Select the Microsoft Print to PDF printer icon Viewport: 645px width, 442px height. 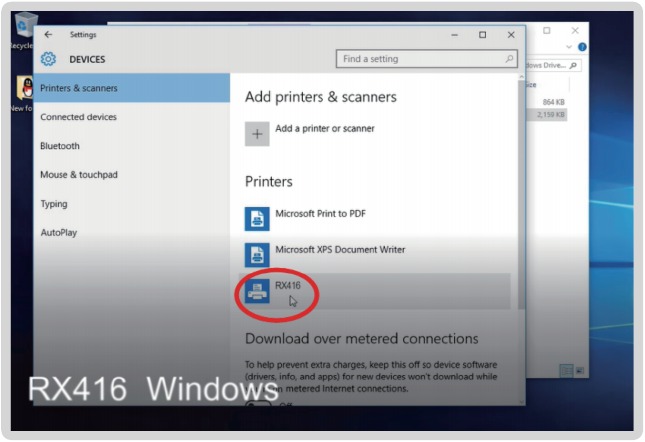pyautogui.click(x=257, y=218)
